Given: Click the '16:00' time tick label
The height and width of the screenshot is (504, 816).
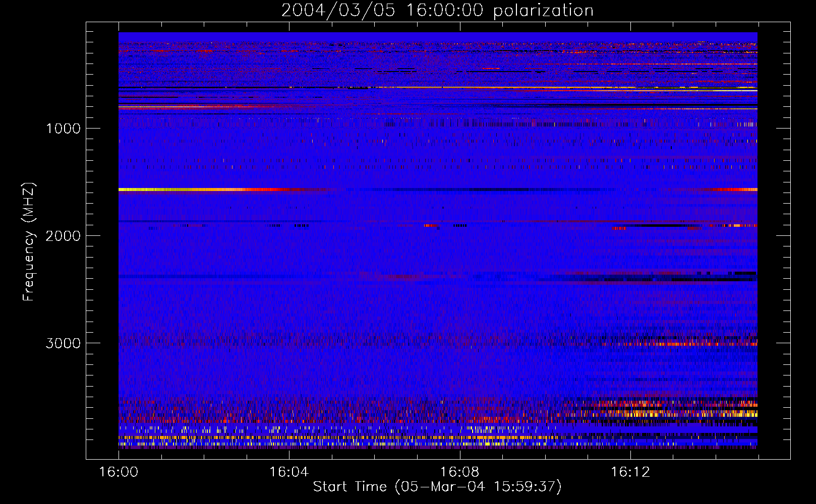Looking at the screenshot, I should (x=119, y=472).
